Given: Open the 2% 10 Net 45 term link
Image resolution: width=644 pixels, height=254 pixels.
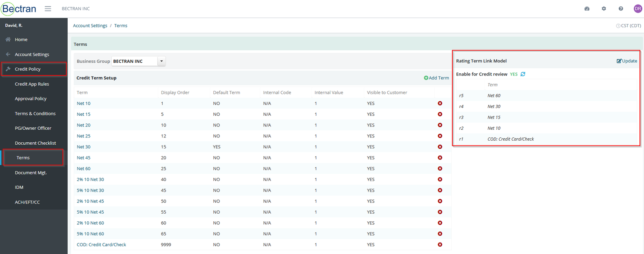Looking at the screenshot, I should coord(90,201).
